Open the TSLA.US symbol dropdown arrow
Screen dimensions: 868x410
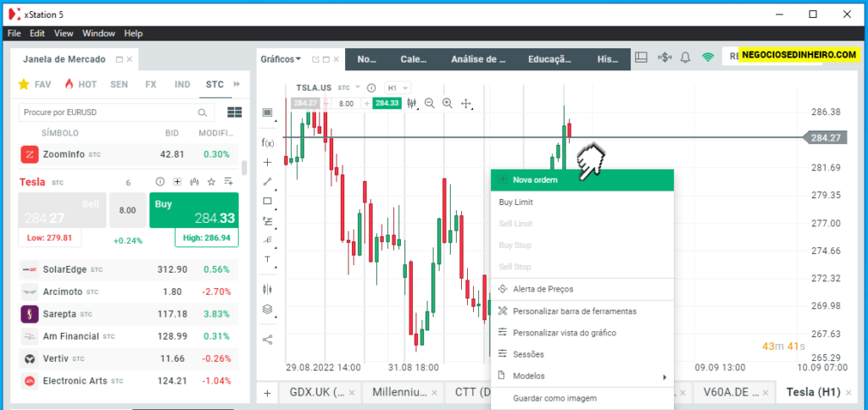coord(357,87)
